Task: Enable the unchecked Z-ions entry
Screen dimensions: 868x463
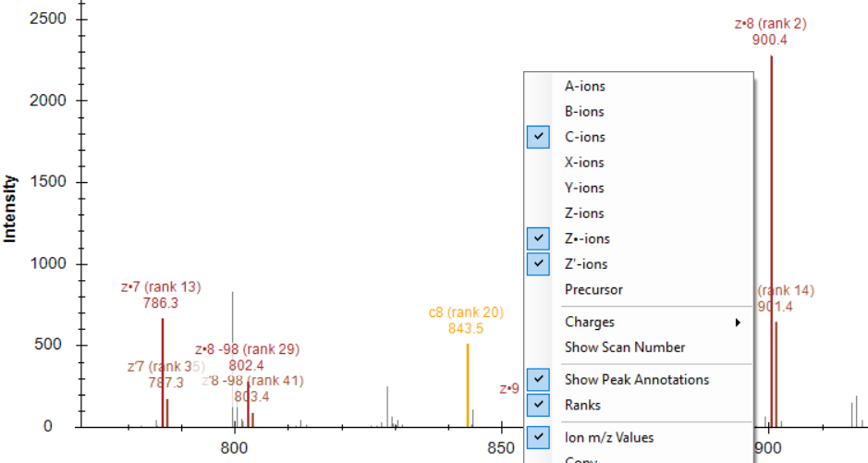Action: coord(584,213)
